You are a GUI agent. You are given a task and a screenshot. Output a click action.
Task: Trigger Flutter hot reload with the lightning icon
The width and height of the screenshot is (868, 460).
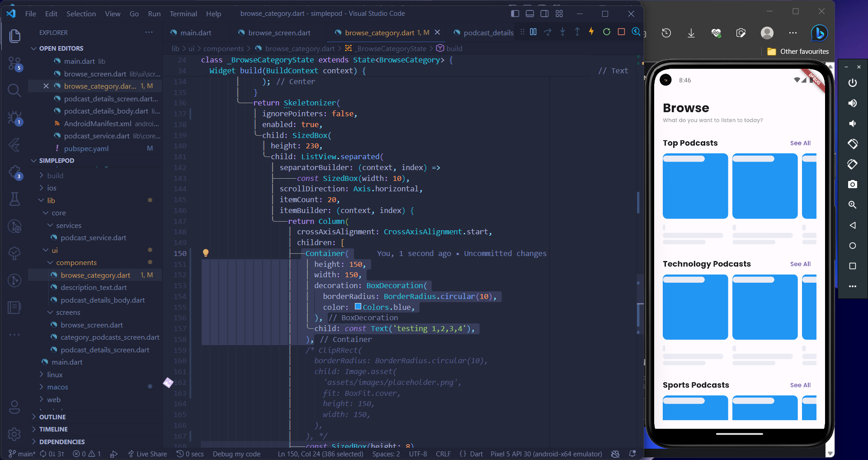591,32
